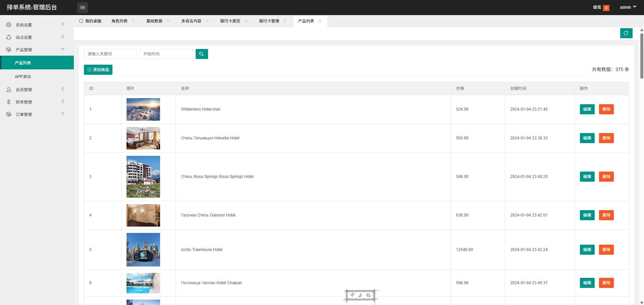Viewport: 644px width, 305px height.
Task: Click the 添加商品 button
Action: 98,70
